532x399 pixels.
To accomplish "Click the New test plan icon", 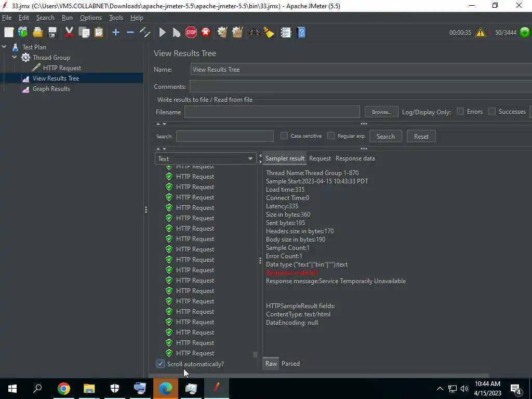I will click(9, 33).
